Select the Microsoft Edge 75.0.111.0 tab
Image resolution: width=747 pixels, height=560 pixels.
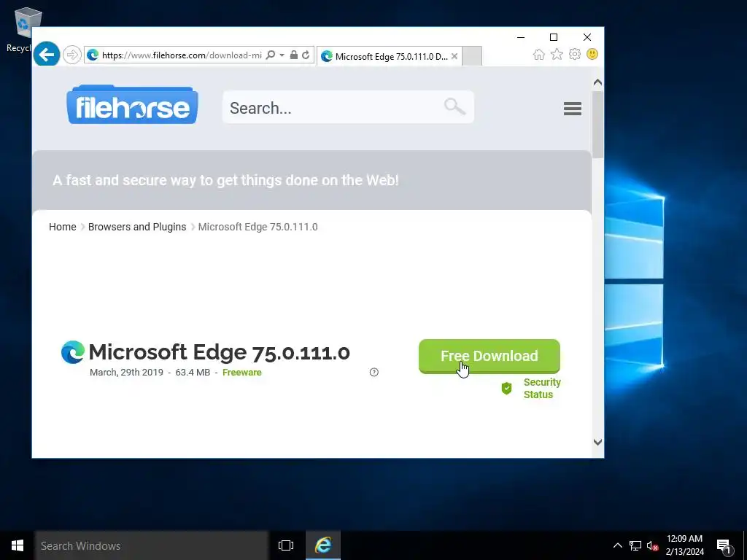tap(389, 56)
